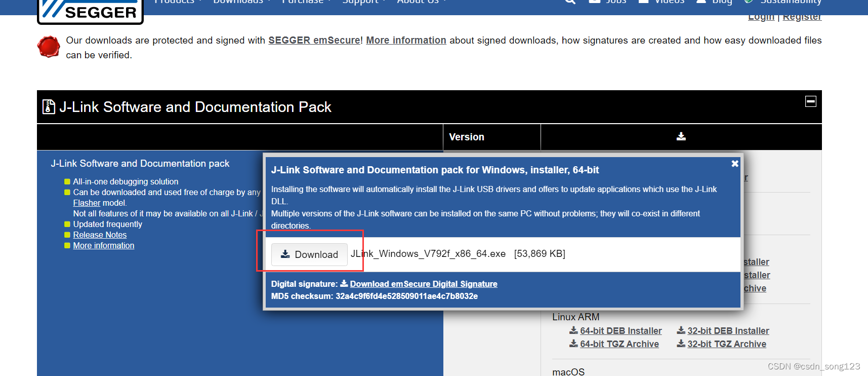Click the 'macOS' heading
The image size is (868, 376).
(x=568, y=371)
